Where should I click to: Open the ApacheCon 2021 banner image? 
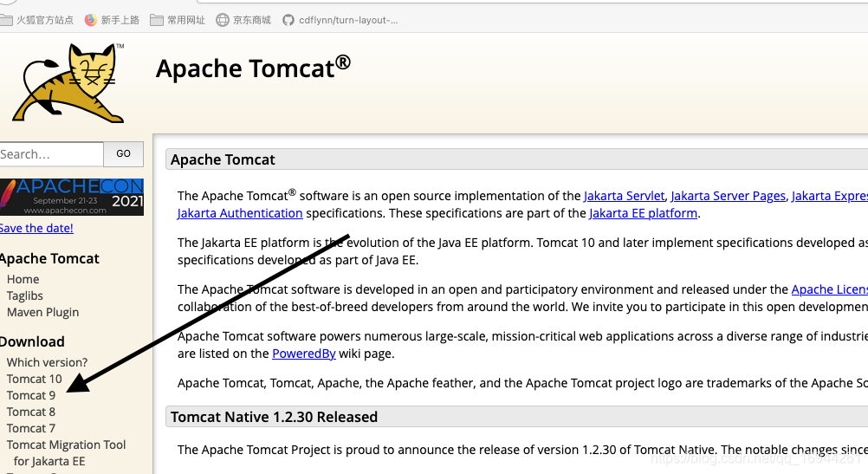coord(71,197)
